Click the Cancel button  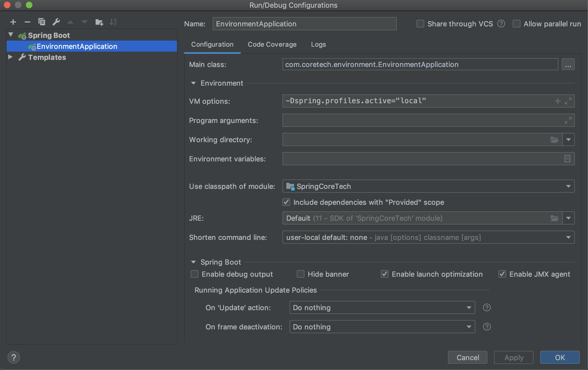point(467,357)
